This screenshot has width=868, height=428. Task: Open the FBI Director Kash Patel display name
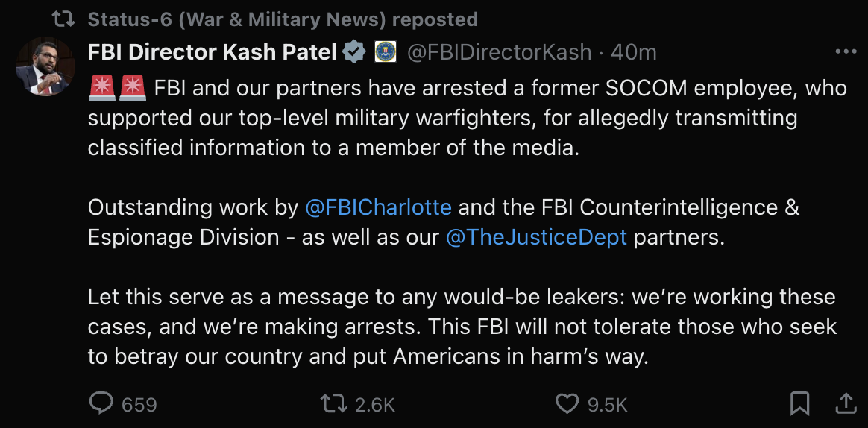point(212,52)
